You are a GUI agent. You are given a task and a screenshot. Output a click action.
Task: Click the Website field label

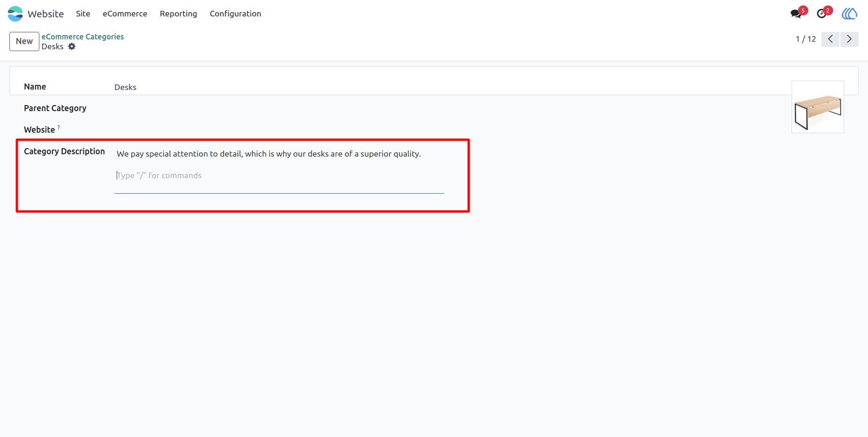[39, 130]
